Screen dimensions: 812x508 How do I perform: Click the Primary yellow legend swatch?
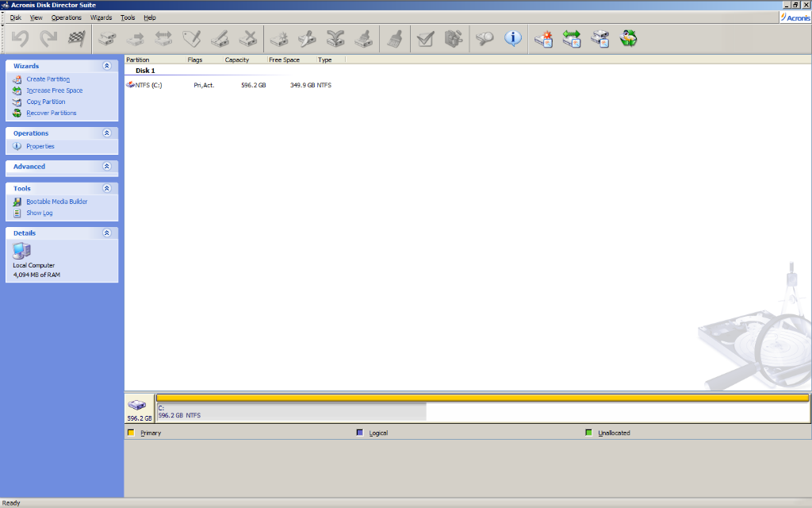(131, 433)
